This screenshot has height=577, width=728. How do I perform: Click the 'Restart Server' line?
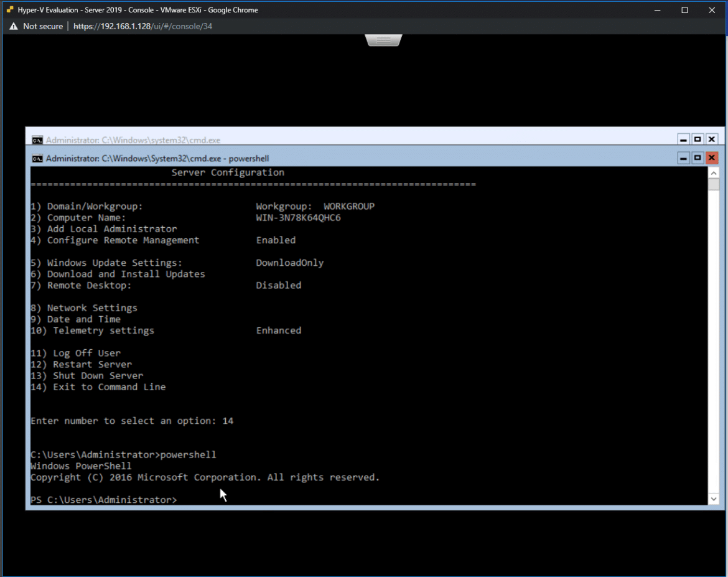82,364
